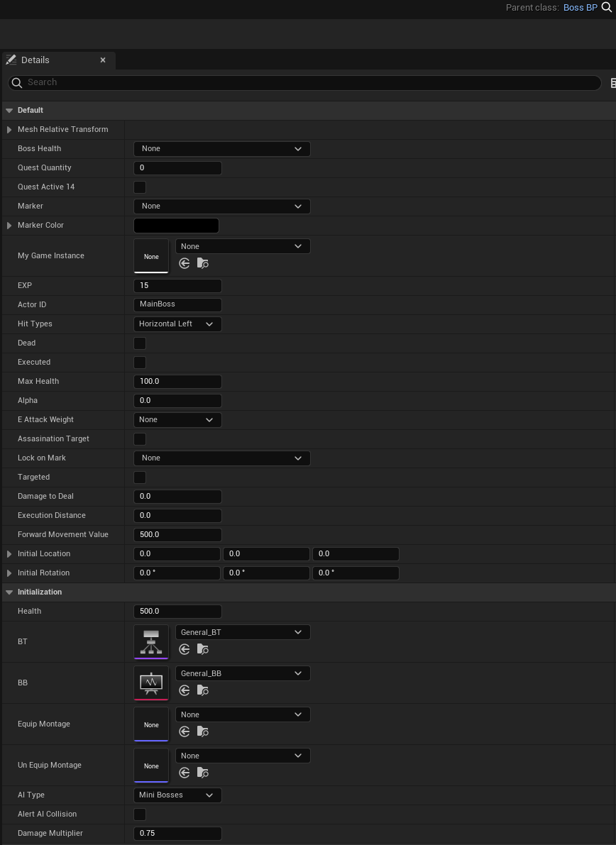
Task: Expand Mesh Relative Transform row
Action: tap(9, 130)
